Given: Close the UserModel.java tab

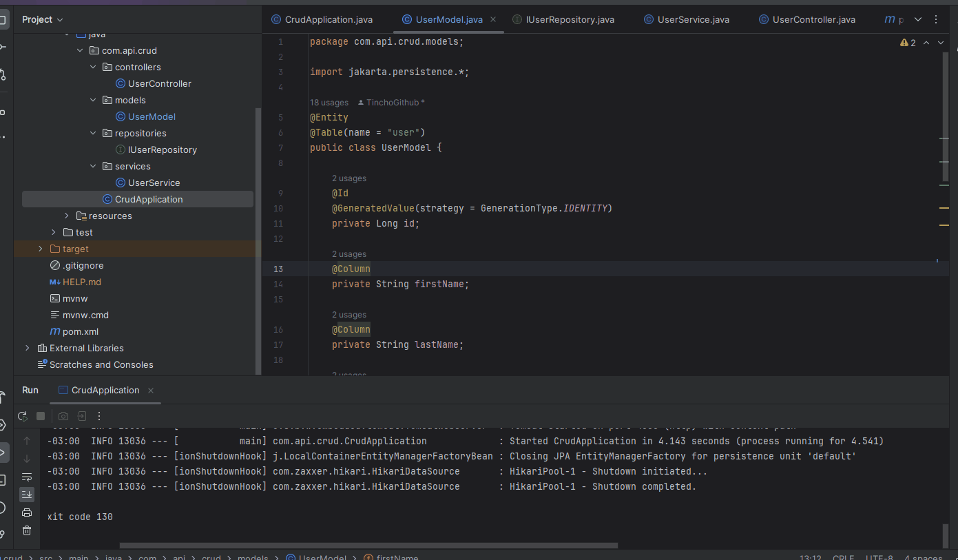Looking at the screenshot, I should coord(493,19).
